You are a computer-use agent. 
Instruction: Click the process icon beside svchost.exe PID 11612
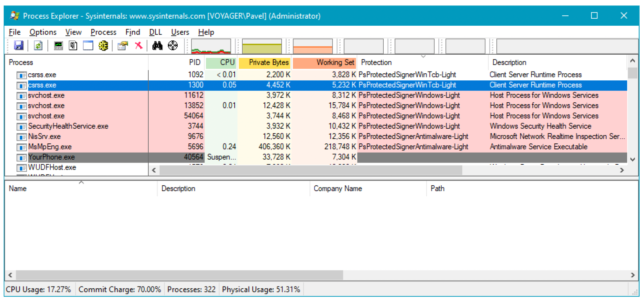coord(22,96)
